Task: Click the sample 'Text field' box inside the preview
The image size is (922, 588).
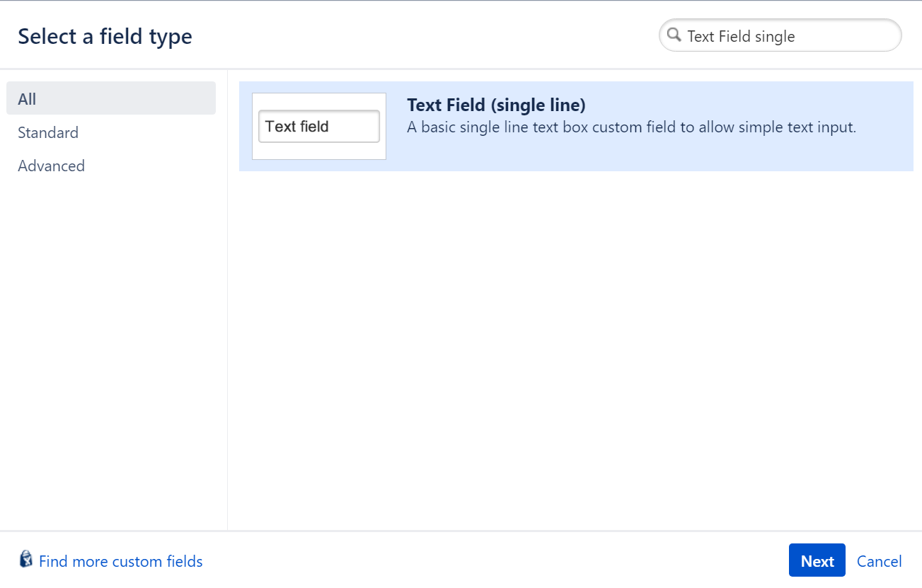Action: [318, 127]
